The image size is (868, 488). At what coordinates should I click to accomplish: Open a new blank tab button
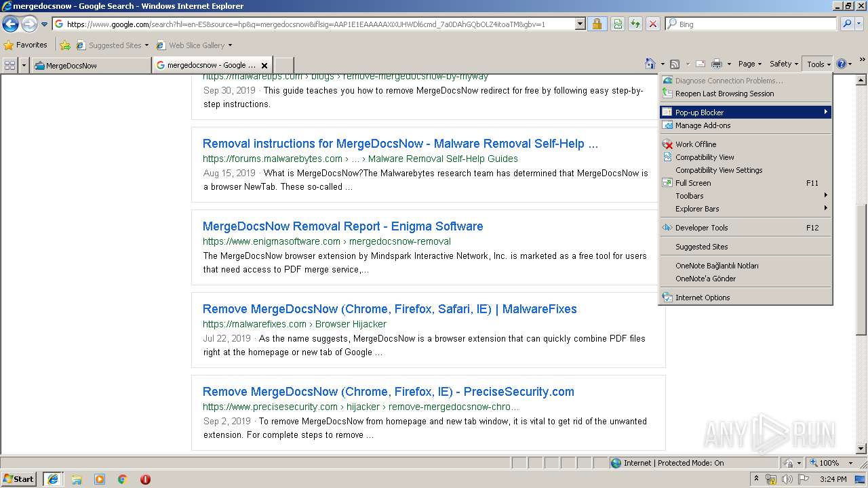coord(283,66)
